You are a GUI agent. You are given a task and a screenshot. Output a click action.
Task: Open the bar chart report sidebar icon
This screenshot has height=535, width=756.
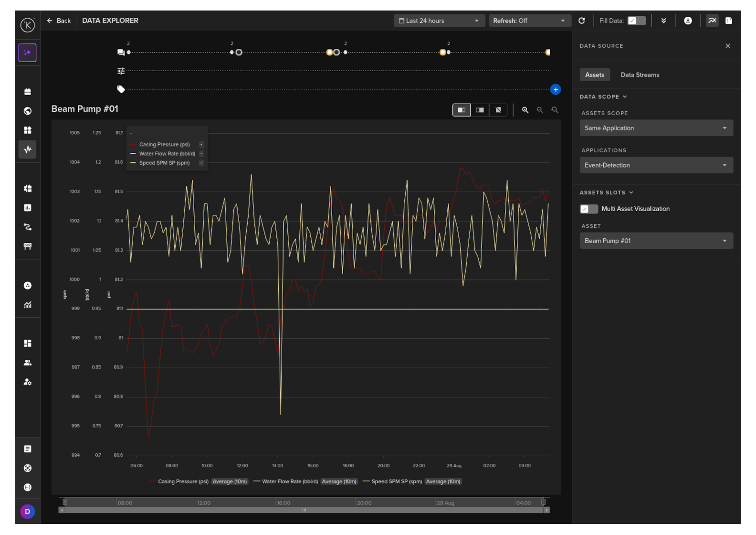[x=28, y=208]
